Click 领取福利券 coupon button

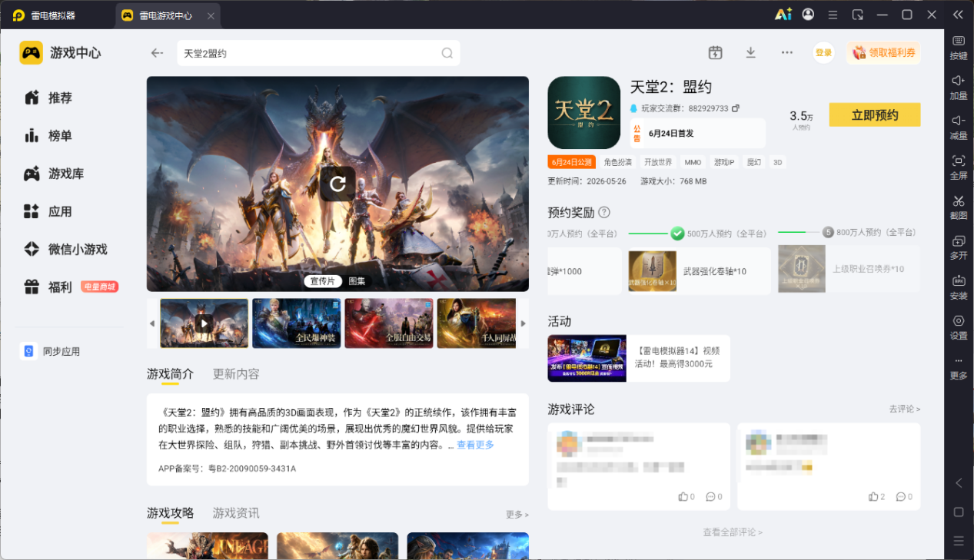coord(883,53)
